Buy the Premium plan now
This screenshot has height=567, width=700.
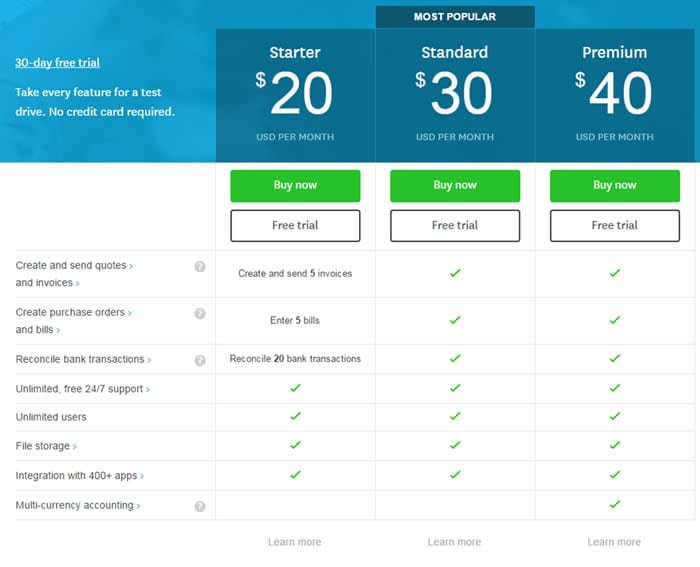(x=615, y=186)
